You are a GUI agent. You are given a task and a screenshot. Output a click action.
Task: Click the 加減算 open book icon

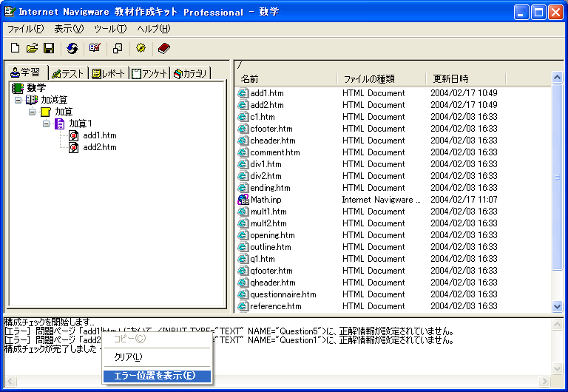pos(32,100)
